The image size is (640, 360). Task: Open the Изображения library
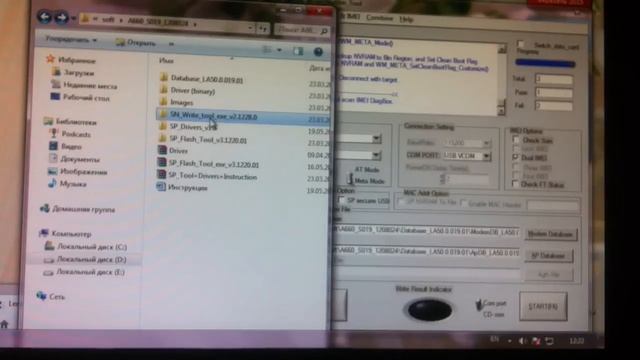pos(78,171)
